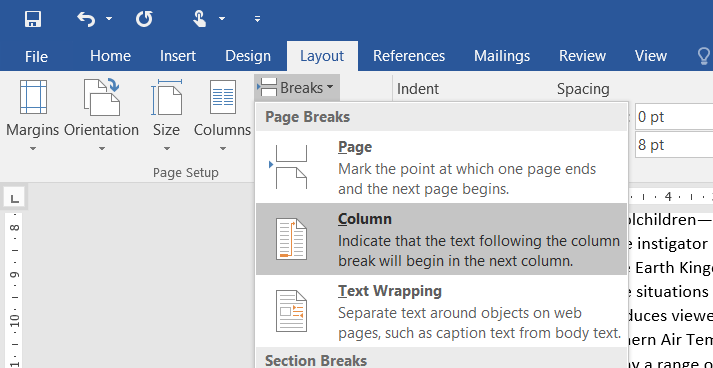Click the 8 pt spacing input field

pos(674,145)
